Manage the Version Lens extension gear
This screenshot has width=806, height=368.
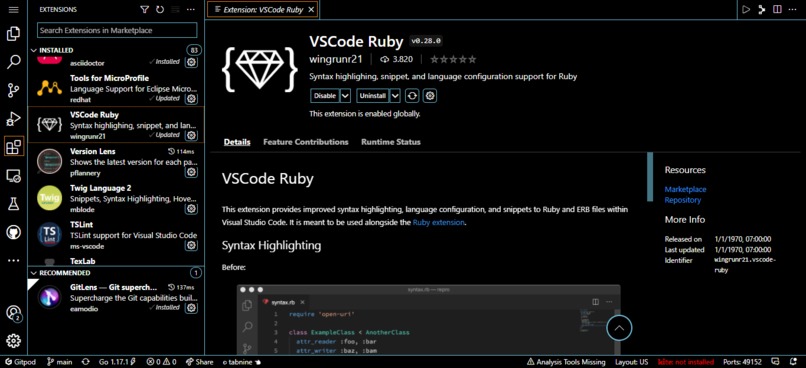pyautogui.click(x=191, y=172)
